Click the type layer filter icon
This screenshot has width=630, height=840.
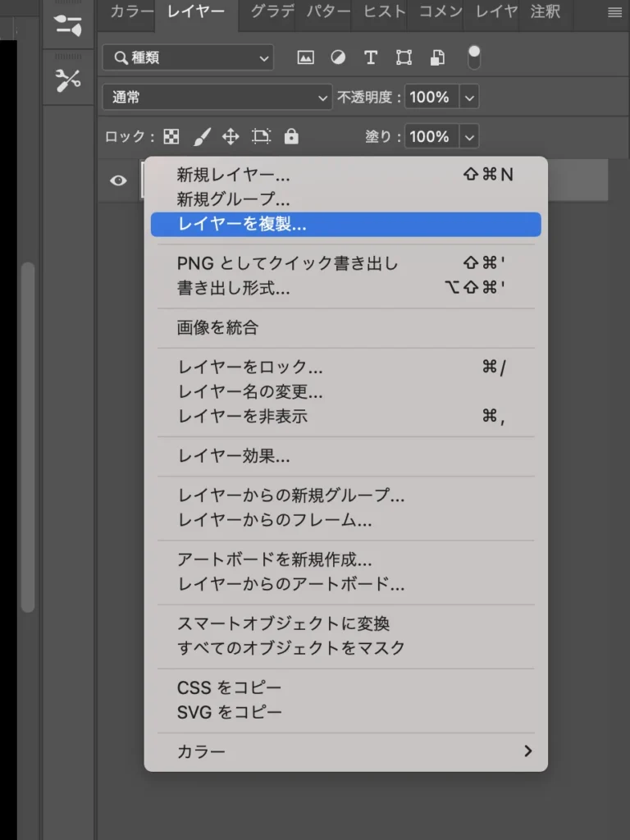pyautogui.click(x=371, y=57)
